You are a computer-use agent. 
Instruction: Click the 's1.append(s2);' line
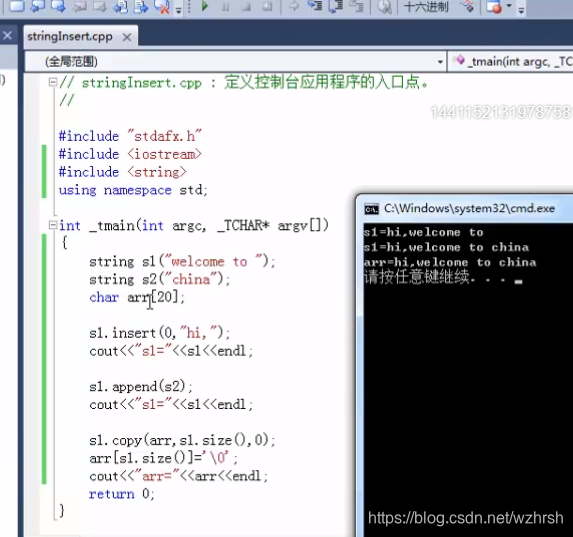coord(141,386)
